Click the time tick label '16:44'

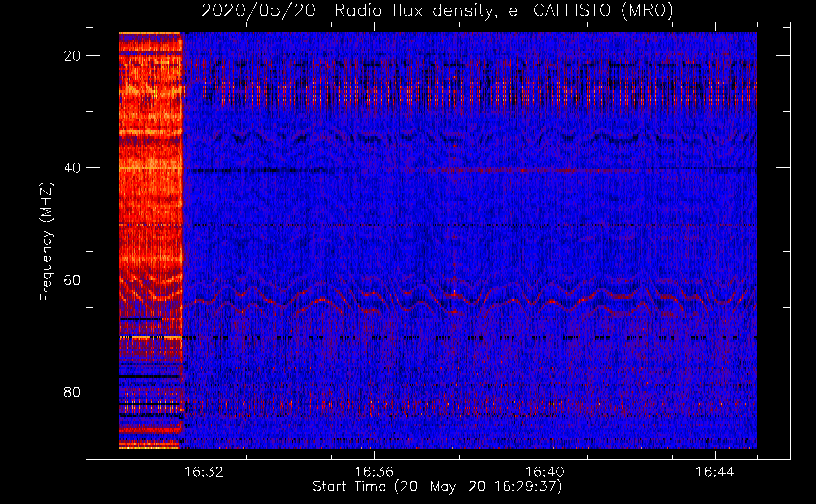point(715,472)
